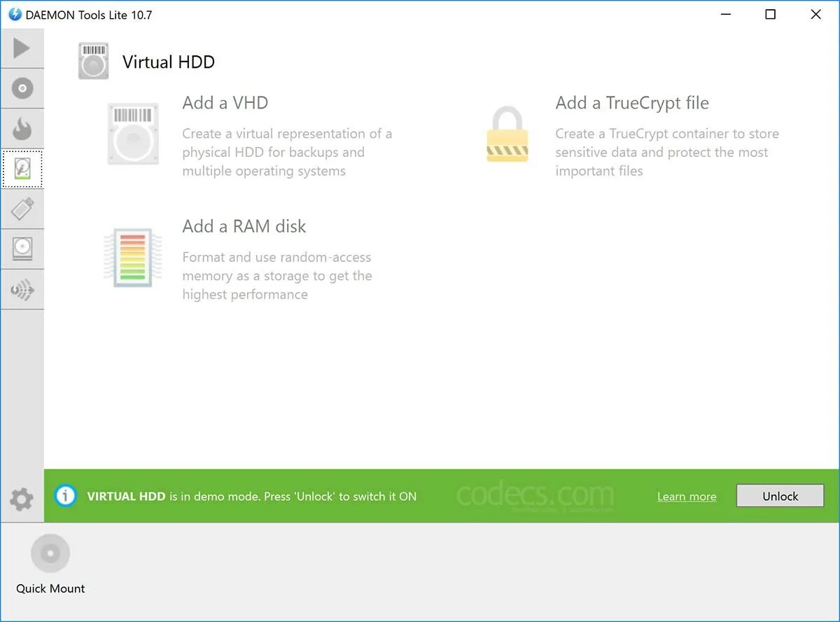Click the Quick Mount disc icon

click(x=50, y=553)
